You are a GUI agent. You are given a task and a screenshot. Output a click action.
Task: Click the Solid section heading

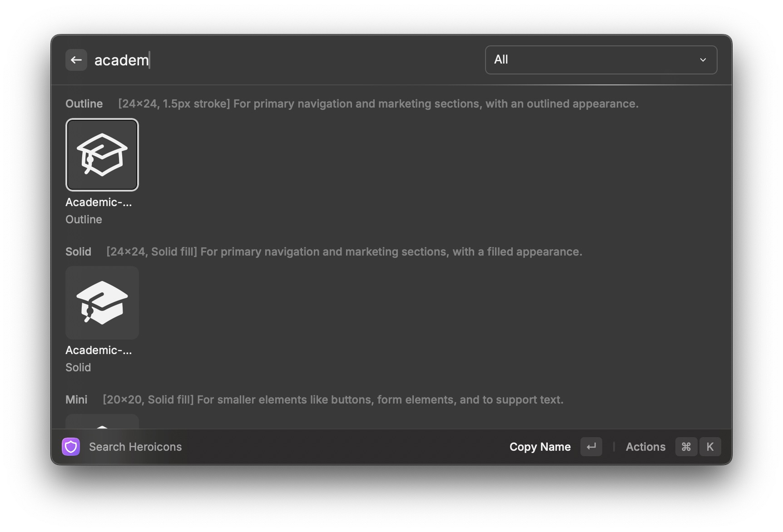point(78,251)
